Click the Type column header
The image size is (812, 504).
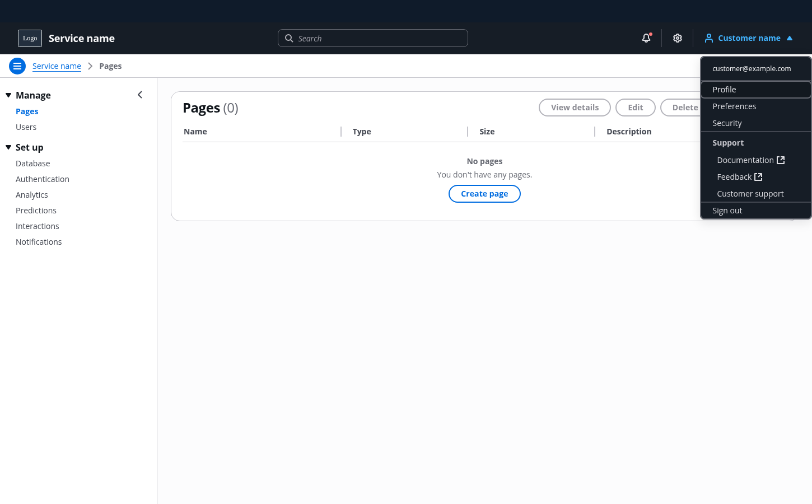click(x=362, y=132)
